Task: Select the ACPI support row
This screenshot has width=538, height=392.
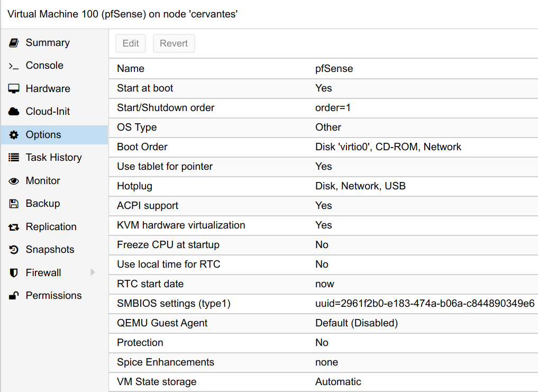Action: (x=324, y=206)
